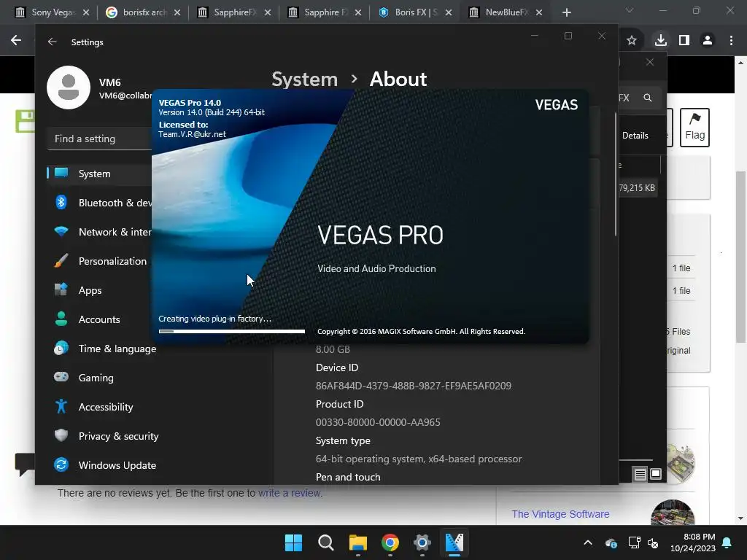Click the VEGAS splash loading progress bar
Screen dimensions: 747x560
click(231, 331)
